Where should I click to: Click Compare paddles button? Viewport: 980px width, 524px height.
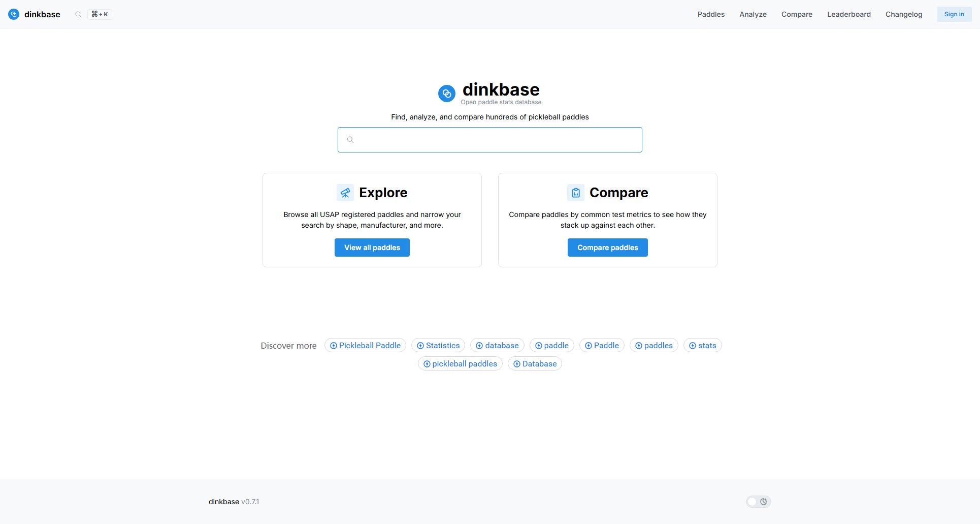point(608,248)
